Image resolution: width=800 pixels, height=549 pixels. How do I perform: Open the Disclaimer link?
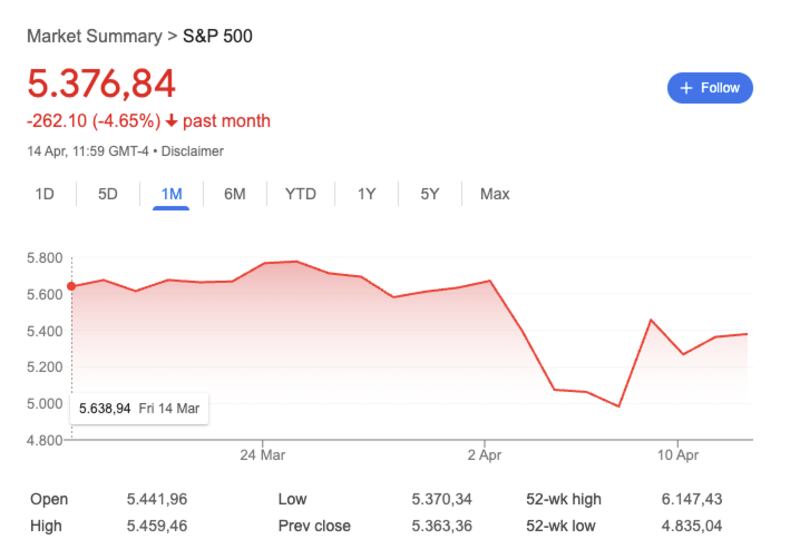(x=193, y=152)
